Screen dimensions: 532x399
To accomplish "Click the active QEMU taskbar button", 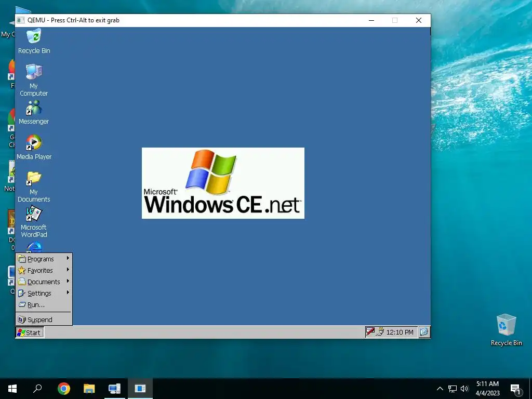I will 140,389.
